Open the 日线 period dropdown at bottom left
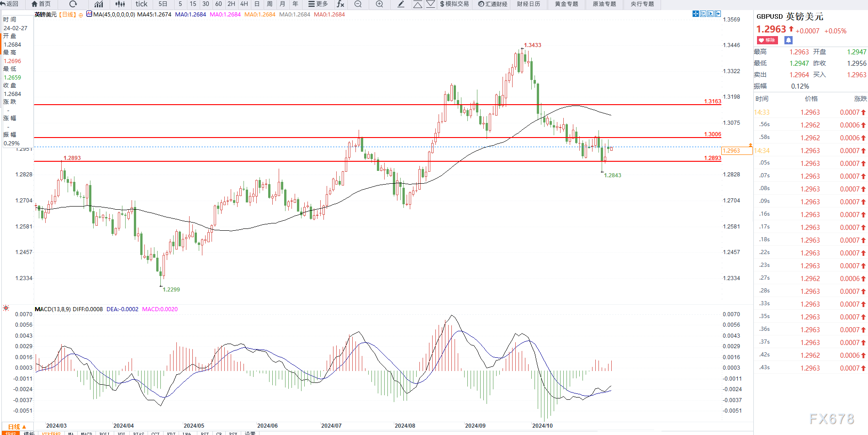868x435 pixels. coord(17,427)
